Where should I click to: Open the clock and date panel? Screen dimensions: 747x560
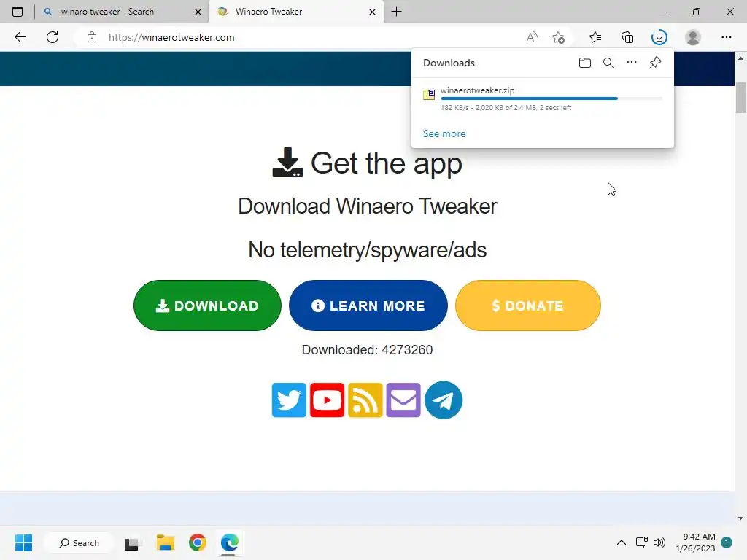point(695,542)
